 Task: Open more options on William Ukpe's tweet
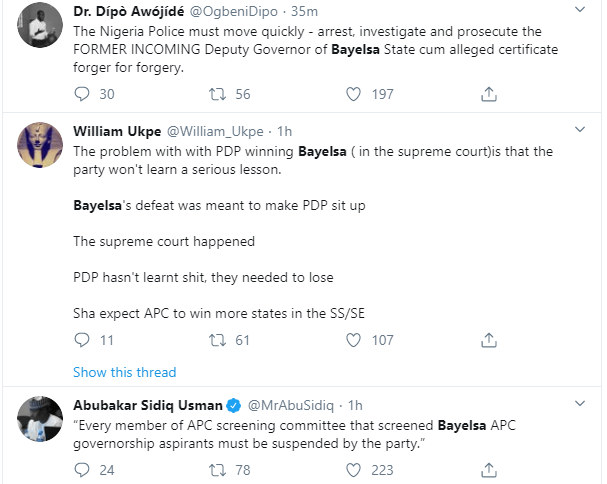(x=581, y=131)
